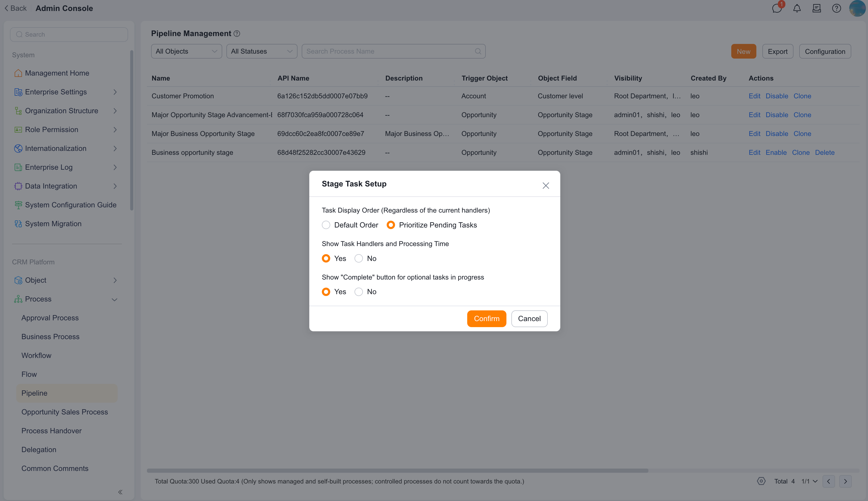Click the Confirm button

[x=487, y=319]
